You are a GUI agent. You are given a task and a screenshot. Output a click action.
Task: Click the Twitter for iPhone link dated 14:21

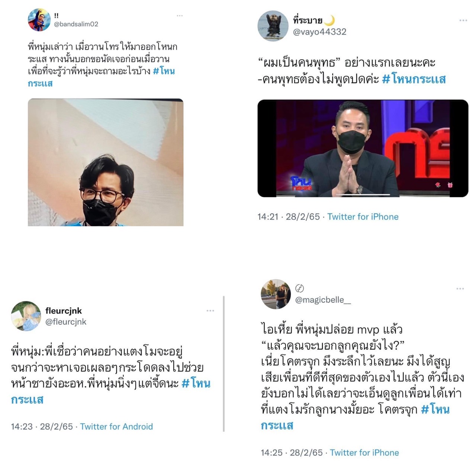363,217
